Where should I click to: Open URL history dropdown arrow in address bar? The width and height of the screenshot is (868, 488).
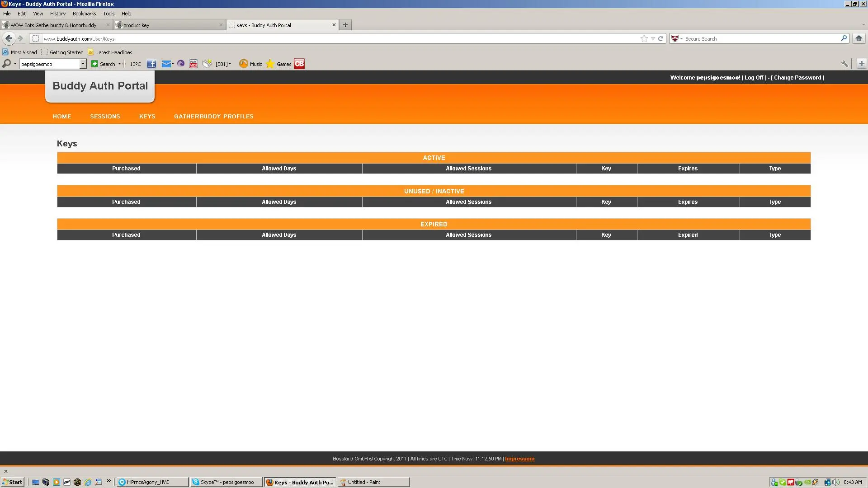point(653,38)
